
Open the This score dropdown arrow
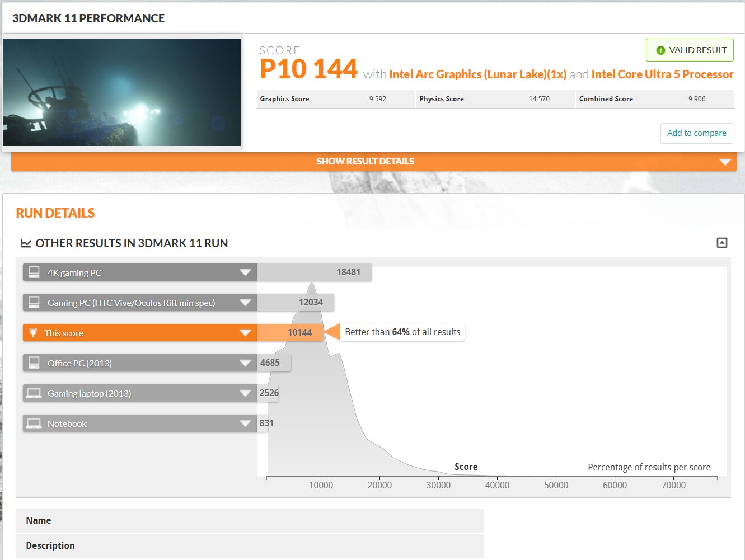(245, 333)
